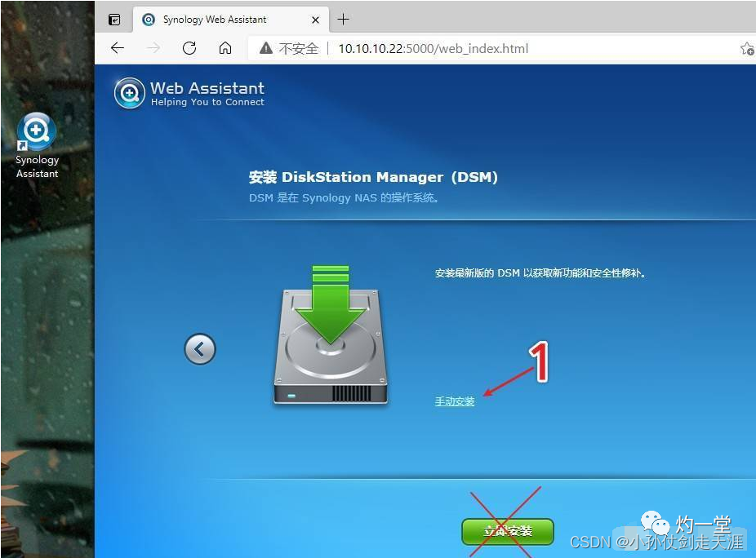Click the 不安全 security label
The height and width of the screenshot is (558, 756).
(299, 49)
